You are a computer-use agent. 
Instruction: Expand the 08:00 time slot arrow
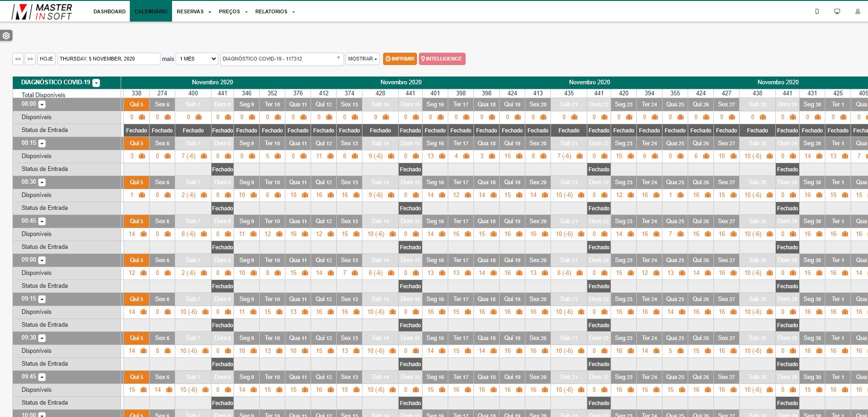[x=42, y=104]
